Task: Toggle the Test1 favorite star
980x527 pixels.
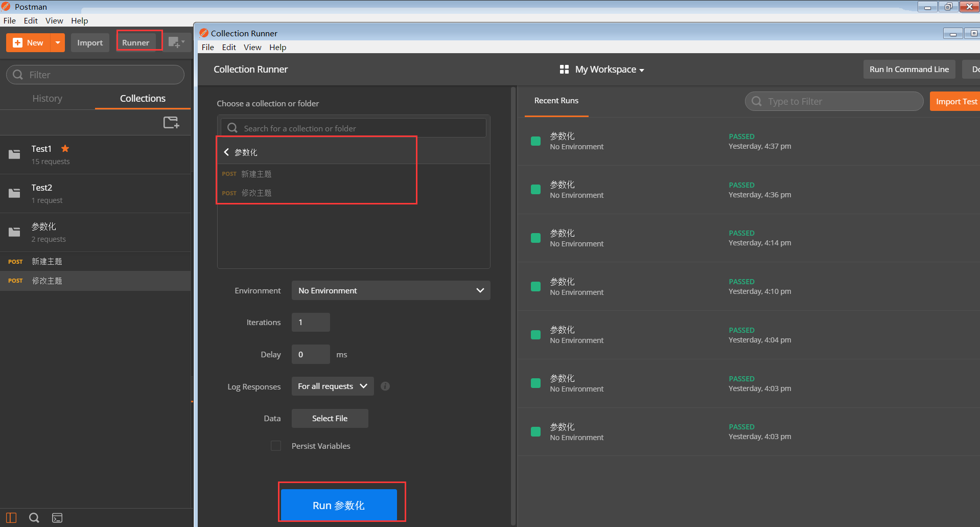Action: click(65, 149)
